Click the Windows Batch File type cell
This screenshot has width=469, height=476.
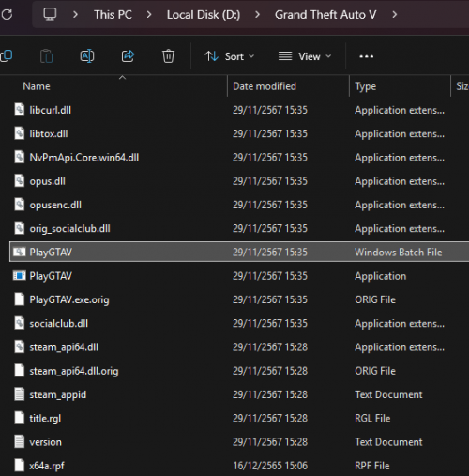(399, 253)
